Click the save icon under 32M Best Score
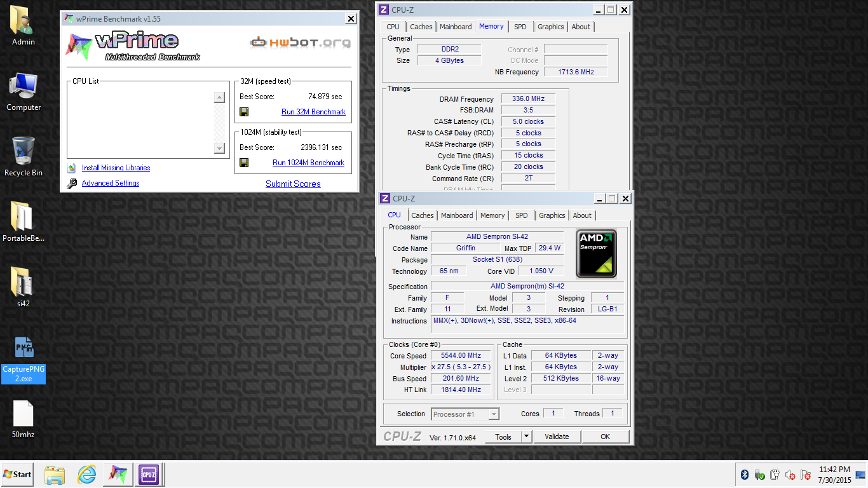868x488 pixels. pyautogui.click(x=243, y=112)
